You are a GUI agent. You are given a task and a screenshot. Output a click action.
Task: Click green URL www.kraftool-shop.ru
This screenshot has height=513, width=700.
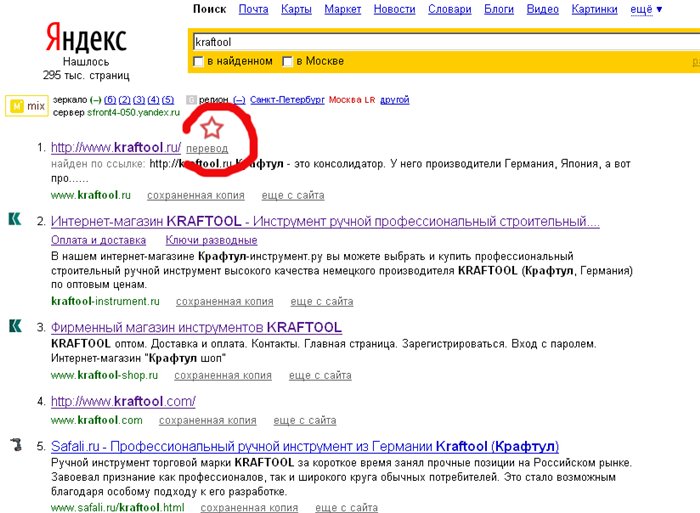(104, 375)
